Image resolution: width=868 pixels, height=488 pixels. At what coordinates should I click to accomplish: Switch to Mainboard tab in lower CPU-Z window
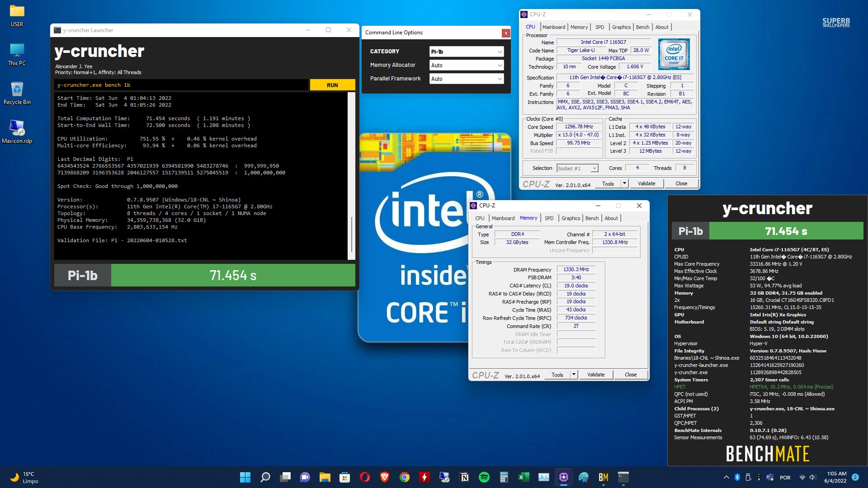(503, 218)
